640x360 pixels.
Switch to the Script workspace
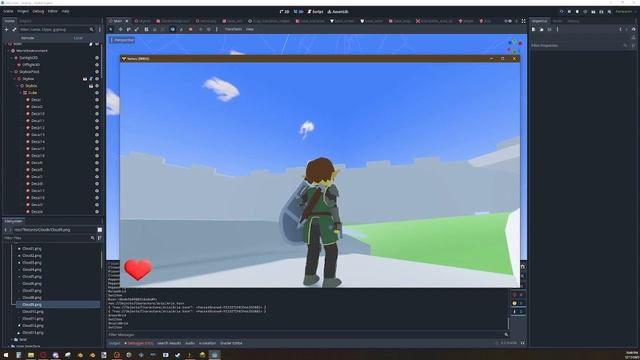coord(315,12)
